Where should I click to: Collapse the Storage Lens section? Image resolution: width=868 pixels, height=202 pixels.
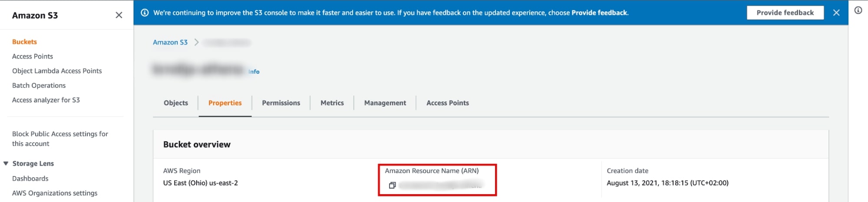6,163
